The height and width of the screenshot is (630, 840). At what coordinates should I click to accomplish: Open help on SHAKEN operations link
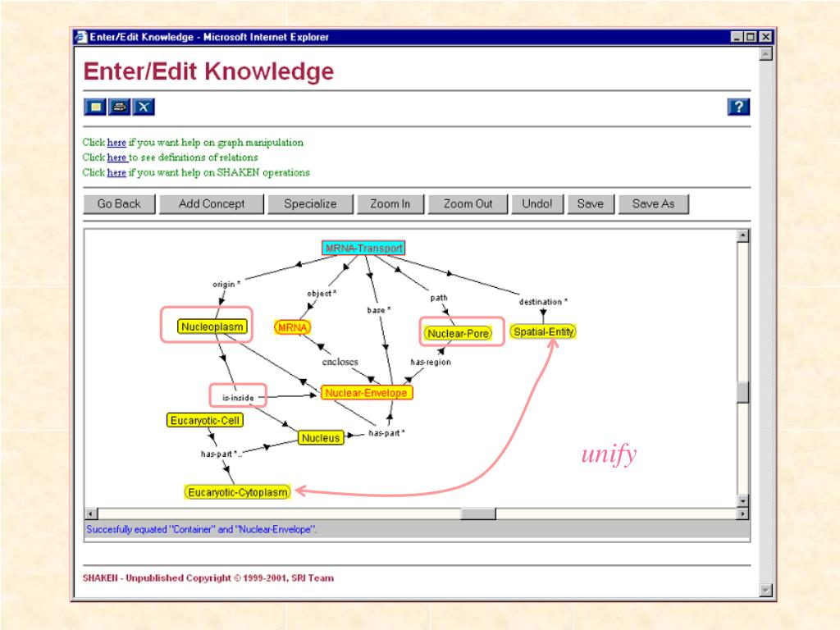(116, 172)
